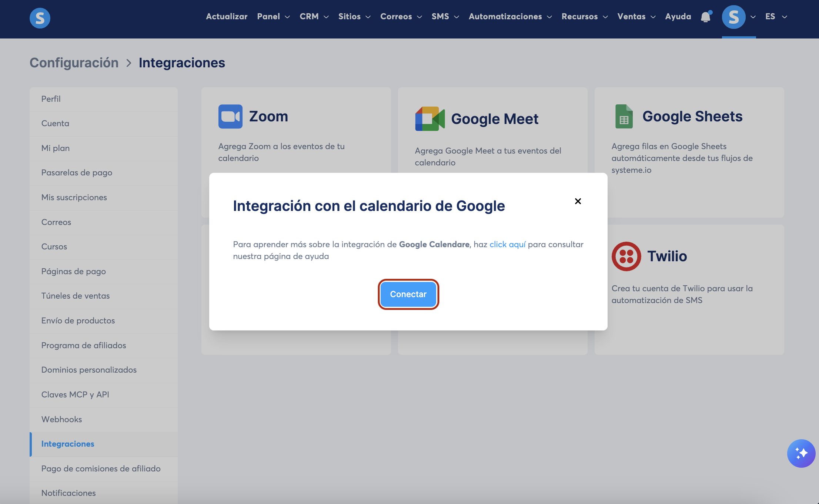The height and width of the screenshot is (504, 819).
Task: Click the Zoom camera icon
Action: (230, 117)
